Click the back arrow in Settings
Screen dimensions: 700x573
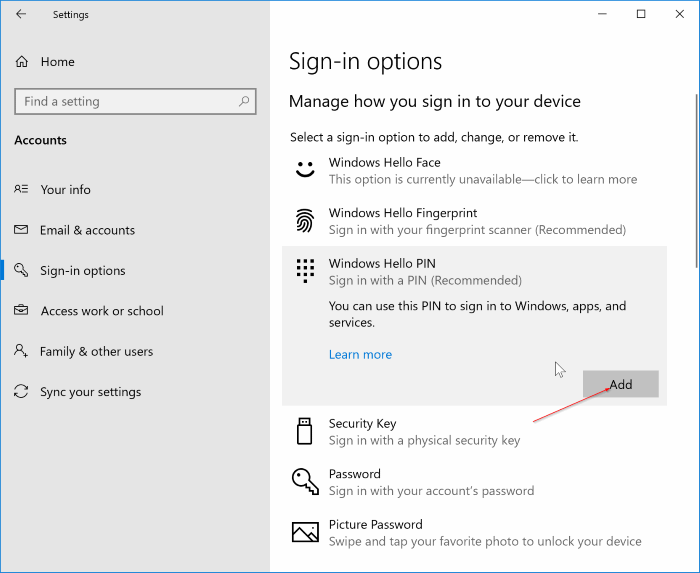21,14
